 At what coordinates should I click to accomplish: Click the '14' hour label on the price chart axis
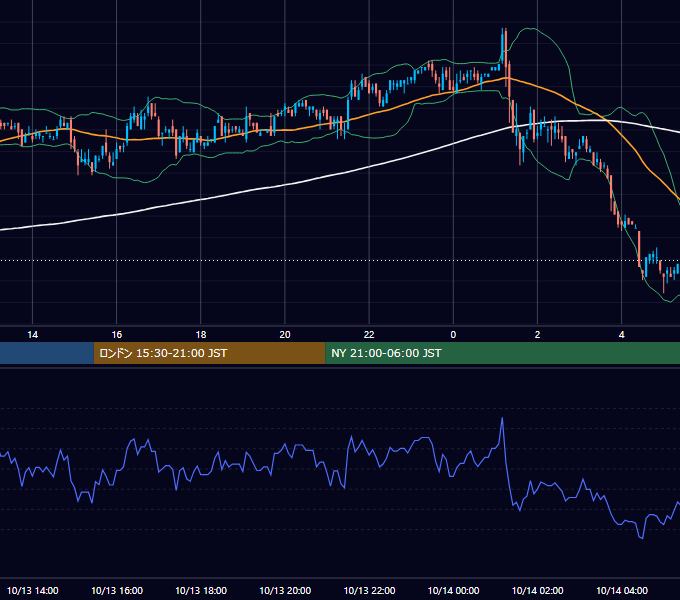point(33,335)
